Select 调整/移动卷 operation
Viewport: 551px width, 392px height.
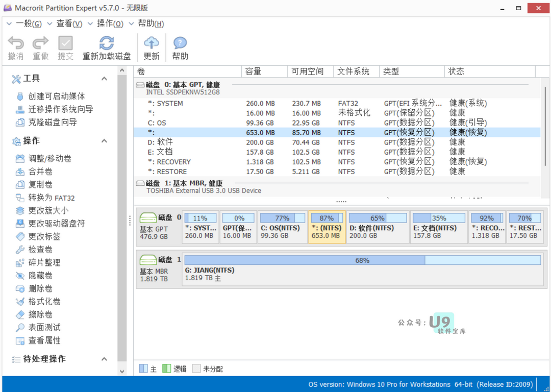(44, 159)
